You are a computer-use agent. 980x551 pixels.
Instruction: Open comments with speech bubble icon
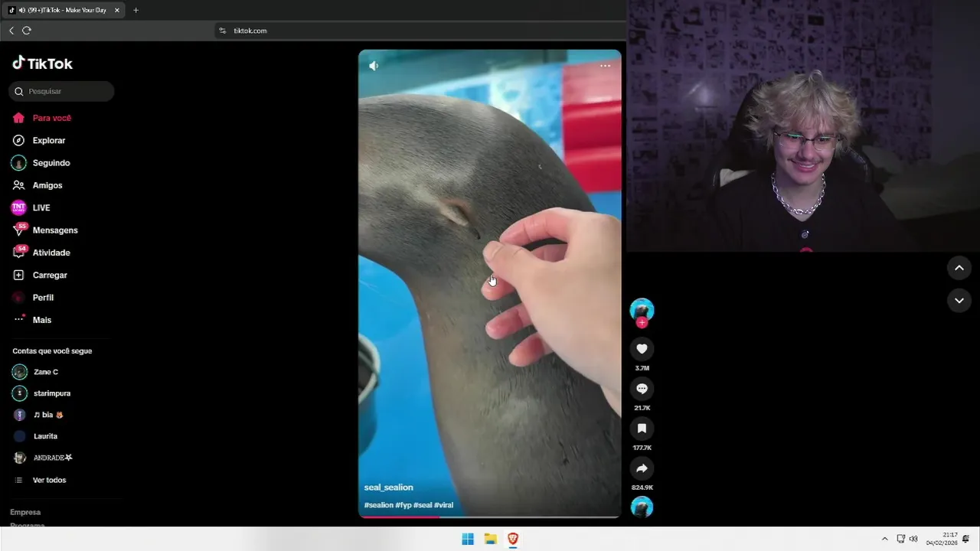[642, 389]
